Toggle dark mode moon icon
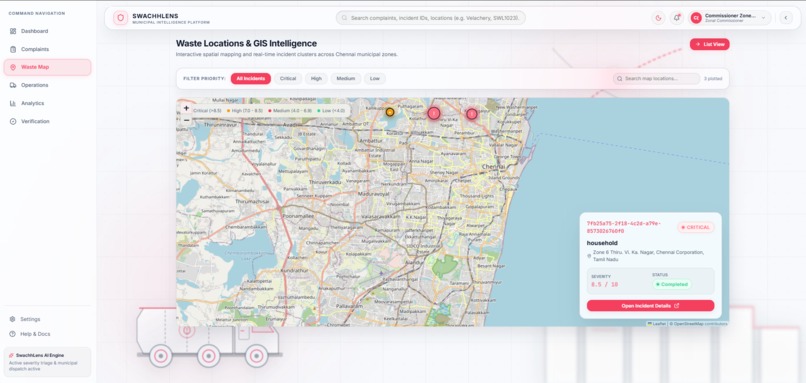 658,18
